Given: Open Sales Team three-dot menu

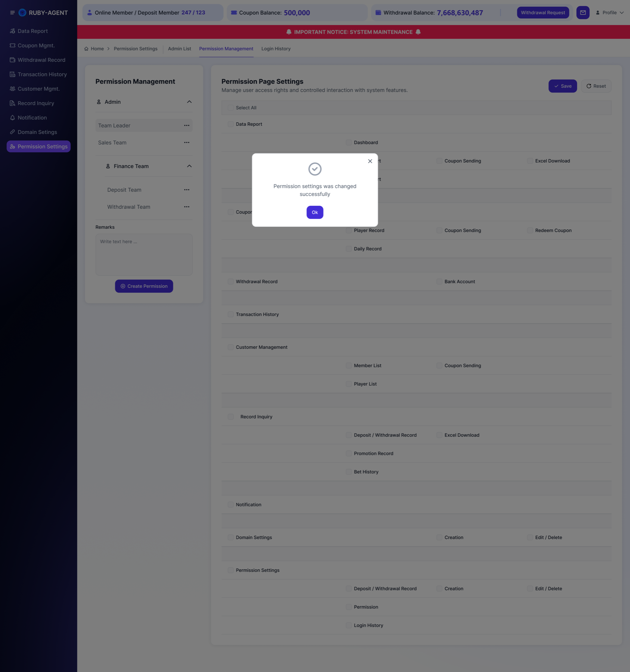Looking at the screenshot, I should pyautogui.click(x=187, y=143).
